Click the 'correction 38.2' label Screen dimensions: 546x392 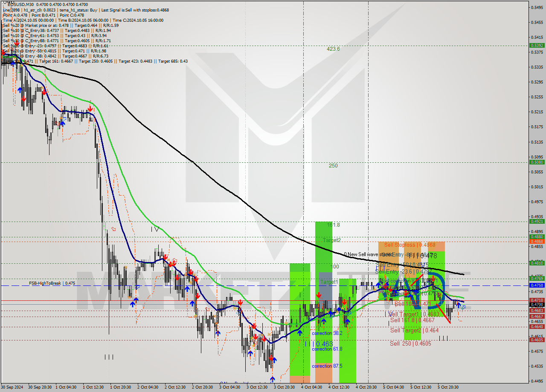[x=327, y=333]
